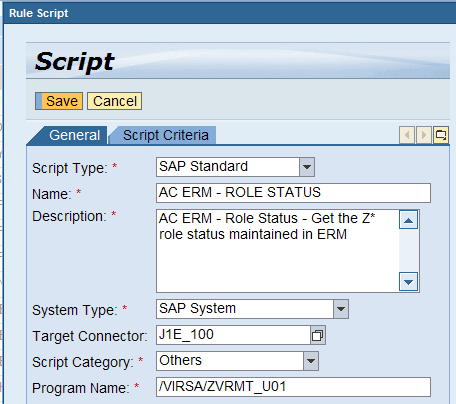Screen dimensions: 456x404
Task: Click the tab list menu icon
Action: 441,135
